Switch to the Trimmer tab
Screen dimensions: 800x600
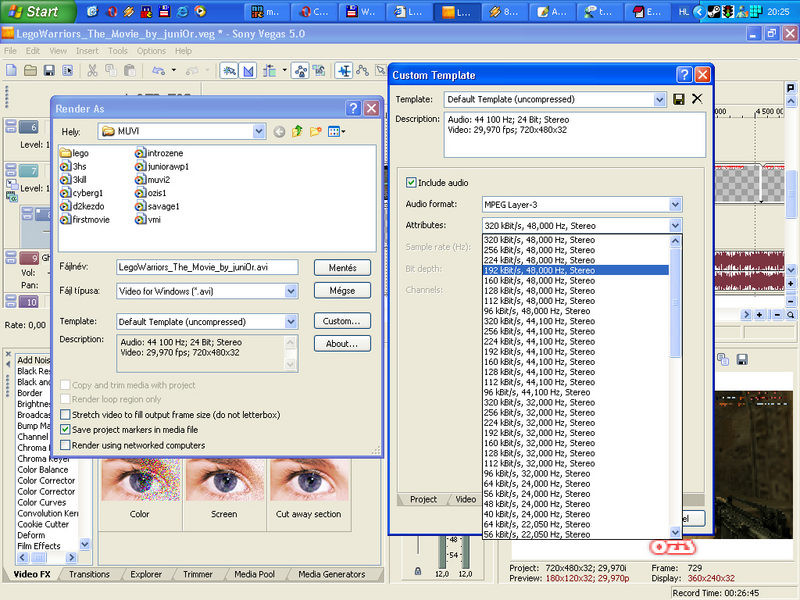(x=197, y=574)
